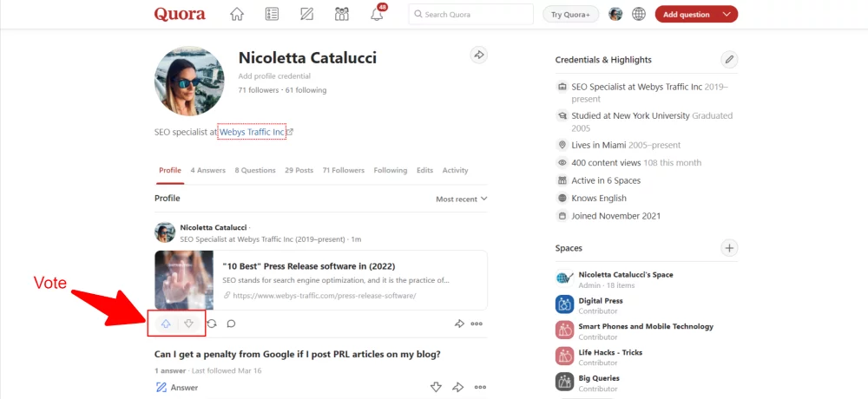Switch to the Profile tab
Screen dimensions: 868x399
170,171
